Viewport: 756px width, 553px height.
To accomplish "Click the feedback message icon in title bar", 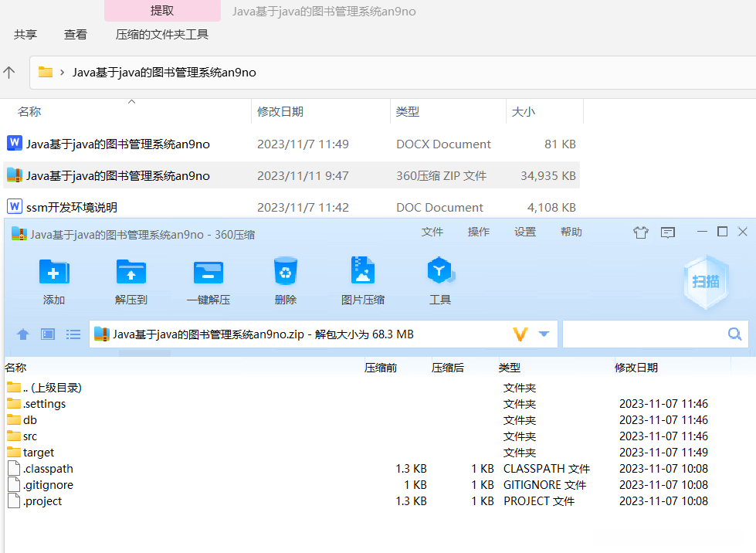I will pyautogui.click(x=668, y=233).
